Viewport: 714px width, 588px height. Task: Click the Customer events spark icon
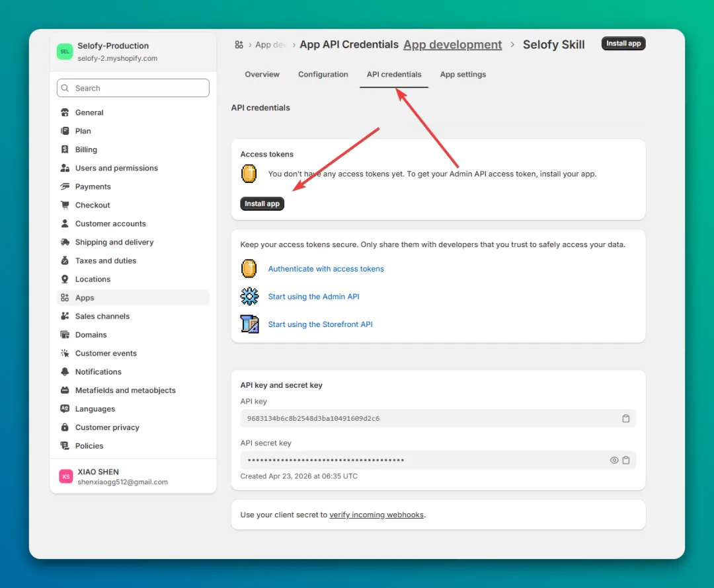pos(65,353)
